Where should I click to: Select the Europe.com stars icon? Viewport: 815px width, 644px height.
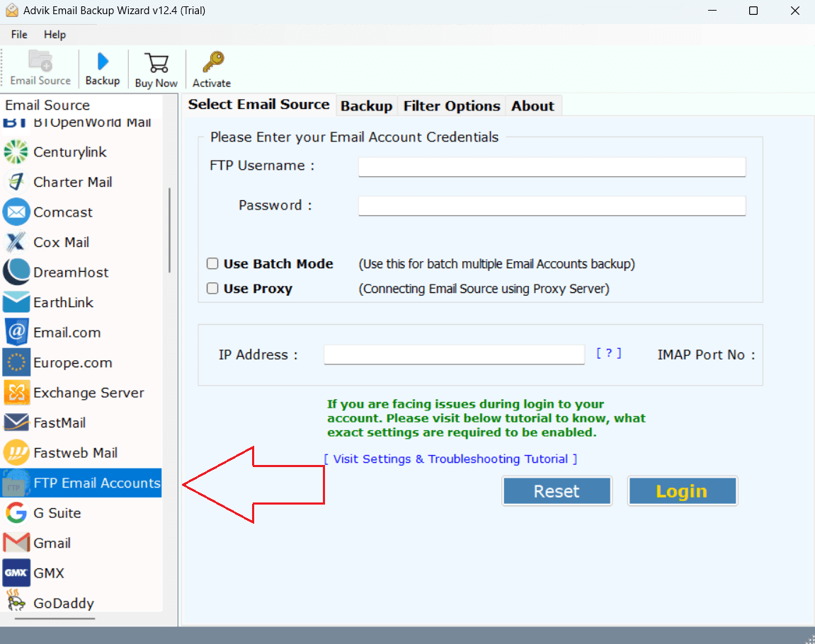point(16,362)
